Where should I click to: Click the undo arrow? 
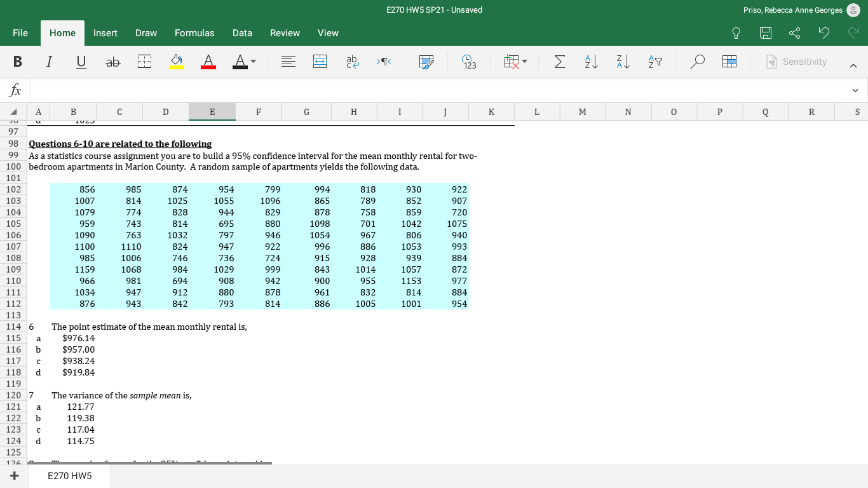point(825,33)
